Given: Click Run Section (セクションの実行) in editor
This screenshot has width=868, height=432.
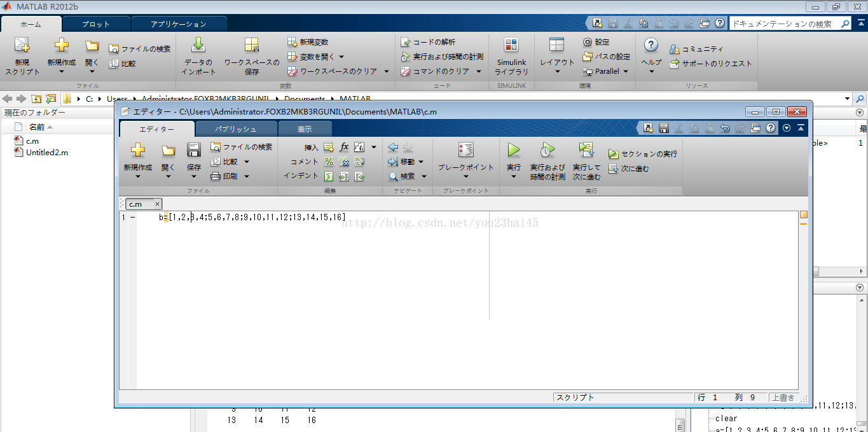Looking at the screenshot, I should pyautogui.click(x=643, y=154).
